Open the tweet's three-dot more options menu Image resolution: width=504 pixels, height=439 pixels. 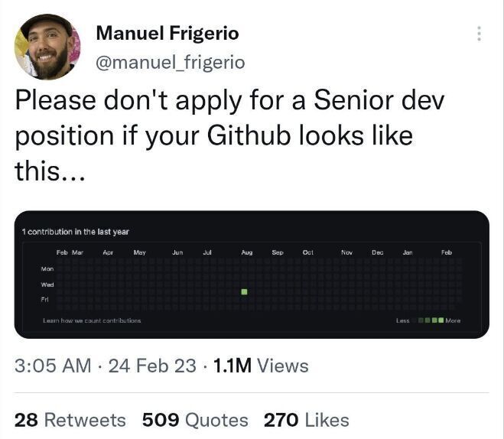(479, 34)
